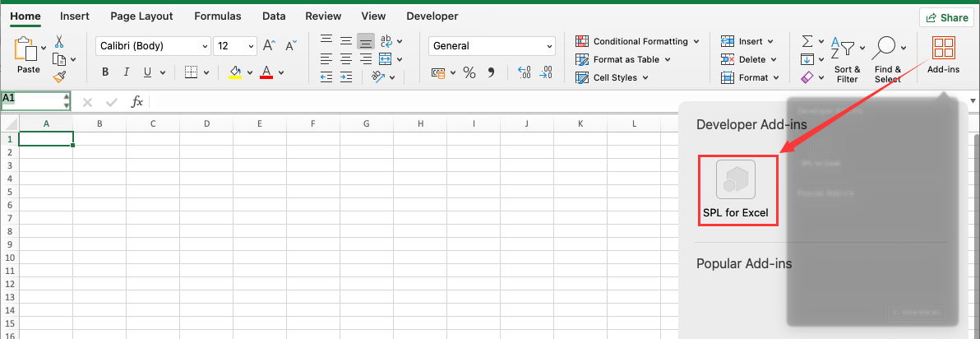Decrease decimal places
980x339 pixels.
tap(546, 72)
